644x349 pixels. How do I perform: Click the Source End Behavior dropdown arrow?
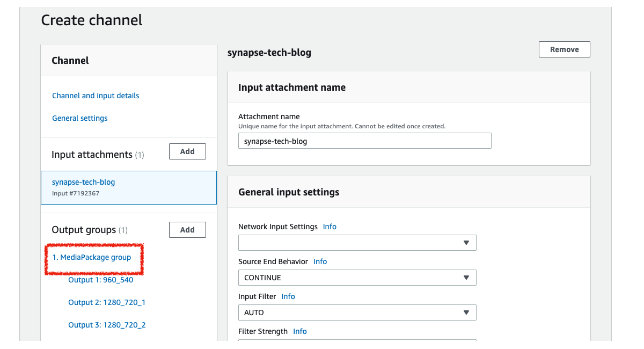(466, 278)
